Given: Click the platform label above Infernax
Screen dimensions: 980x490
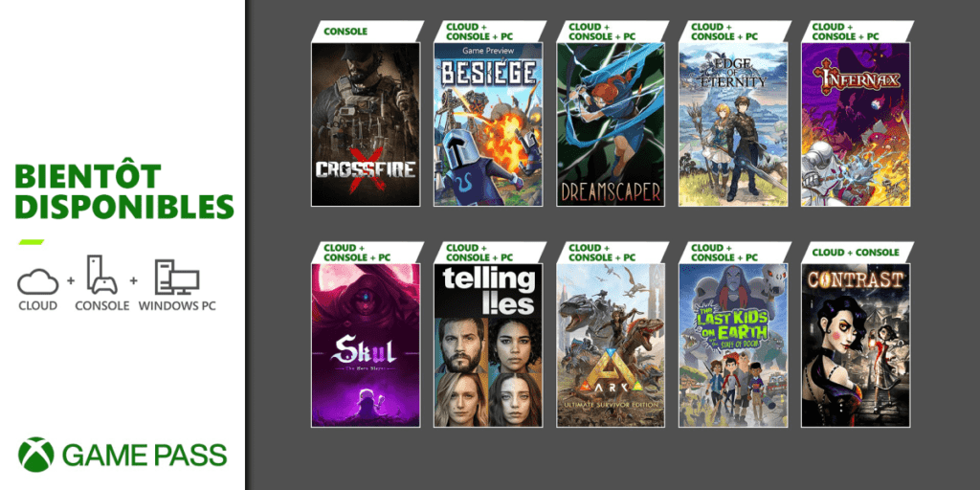Looking at the screenshot, I should tap(845, 32).
